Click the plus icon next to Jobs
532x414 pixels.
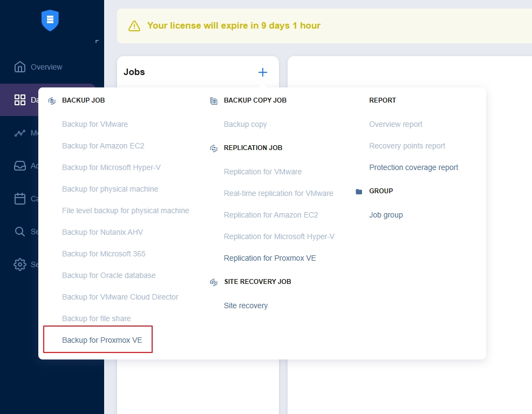(x=263, y=72)
